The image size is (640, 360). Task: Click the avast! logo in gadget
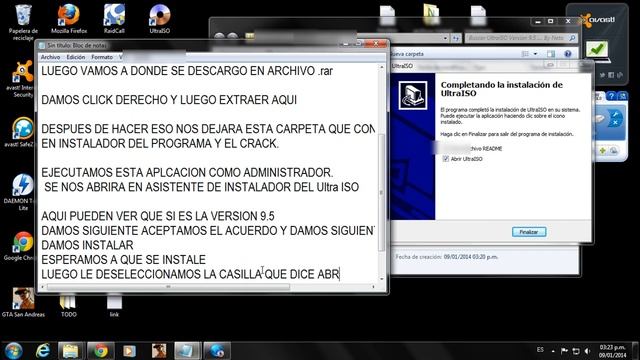[597, 20]
